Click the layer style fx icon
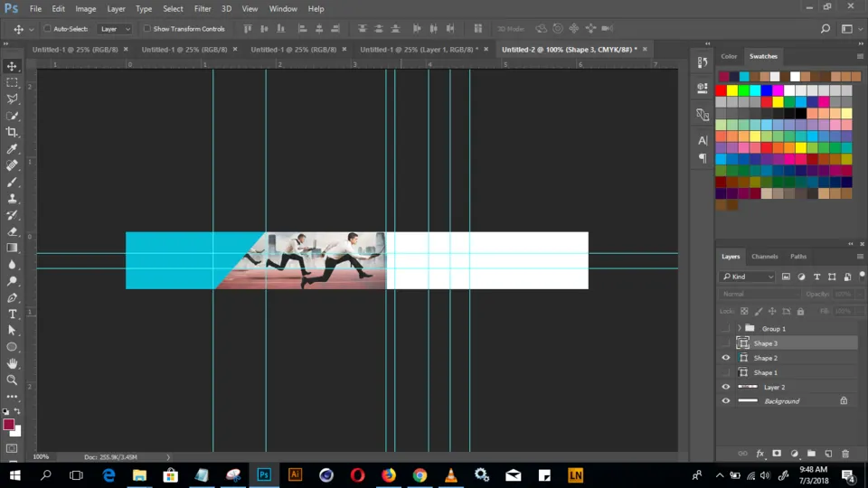 (760, 454)
